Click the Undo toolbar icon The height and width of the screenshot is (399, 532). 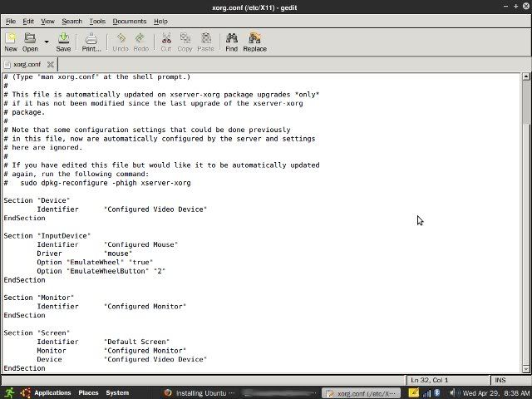(121, 42)
